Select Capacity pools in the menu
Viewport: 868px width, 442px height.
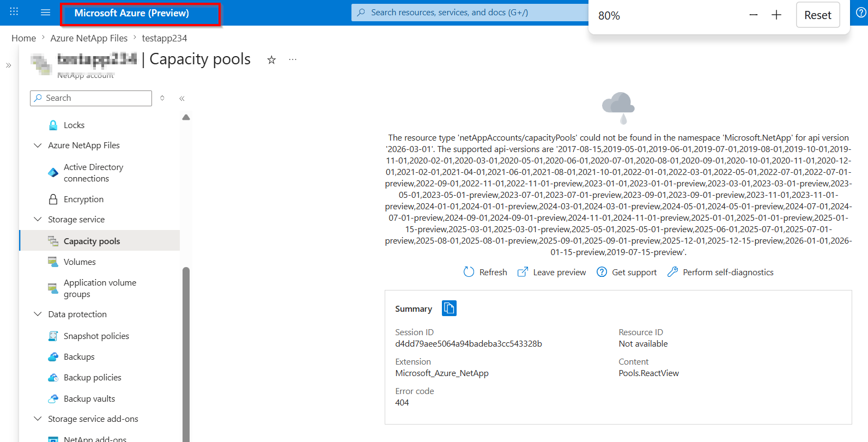[x=100, y=241]
